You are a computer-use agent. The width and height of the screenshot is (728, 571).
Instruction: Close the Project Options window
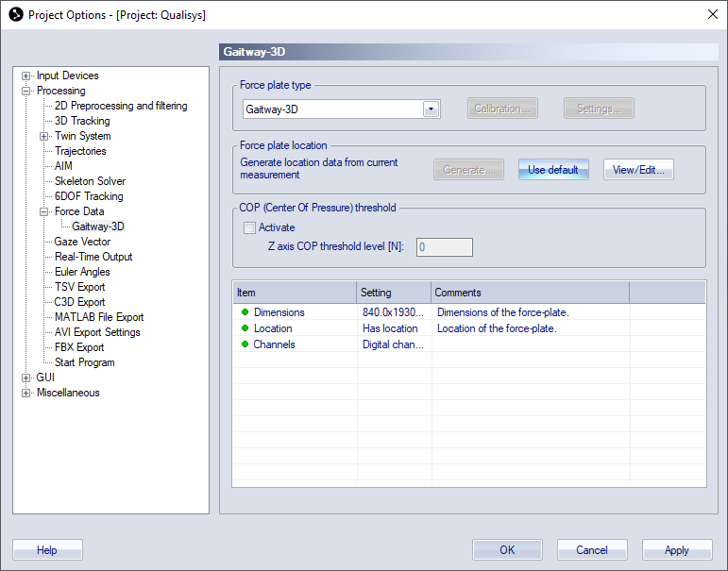coord(713,14)
